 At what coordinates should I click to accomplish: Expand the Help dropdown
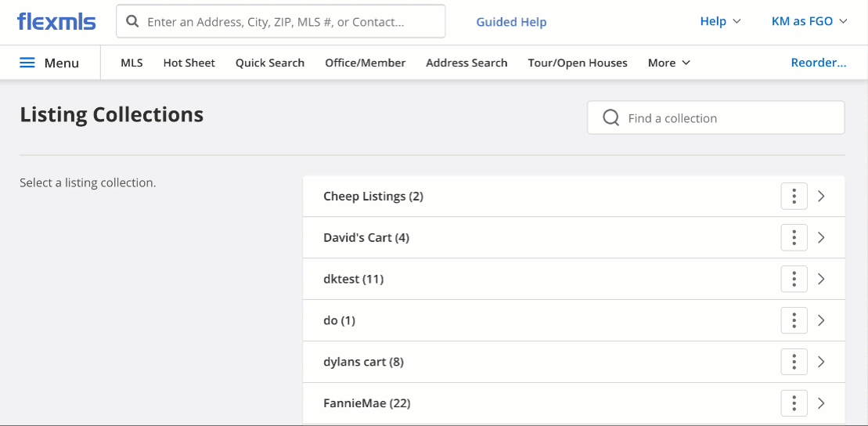click(720, 22)
